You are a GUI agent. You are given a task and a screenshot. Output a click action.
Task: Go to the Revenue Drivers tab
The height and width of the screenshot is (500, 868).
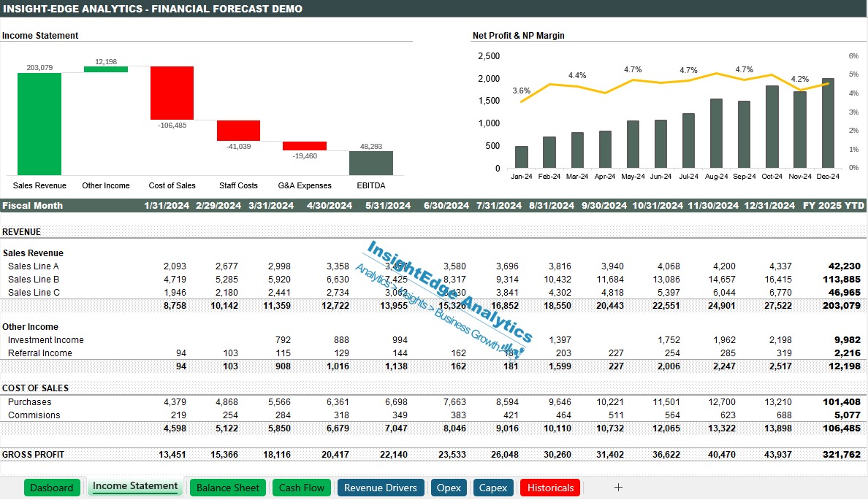pyautogui.click(x=380, y=488)
